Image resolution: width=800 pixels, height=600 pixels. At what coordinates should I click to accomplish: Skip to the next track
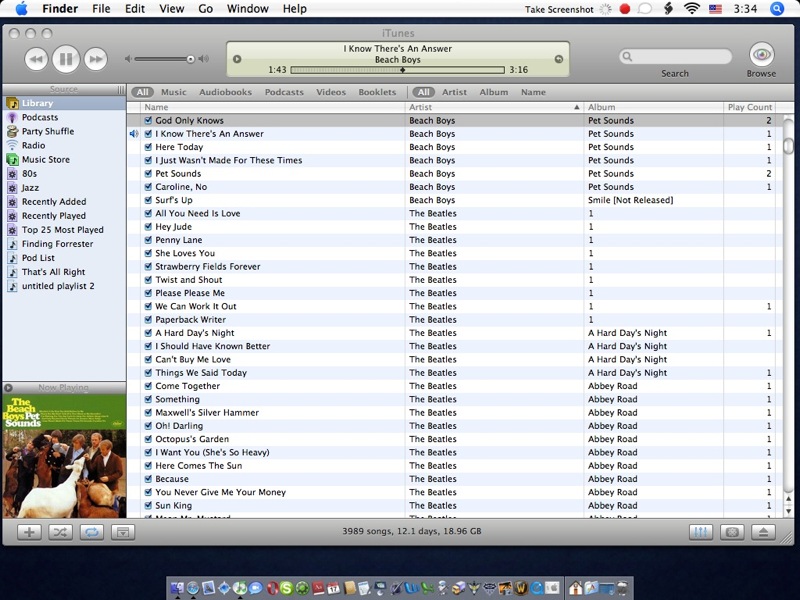pos(95,59)
